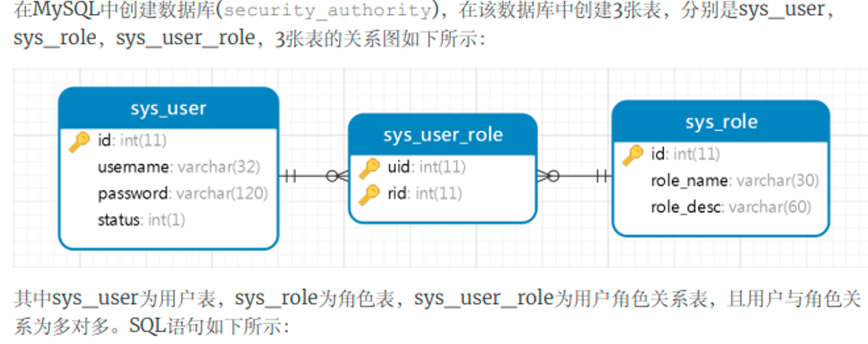Click the status int(1) column
This screenshot has width=868, height=344.
pos(141,220)
